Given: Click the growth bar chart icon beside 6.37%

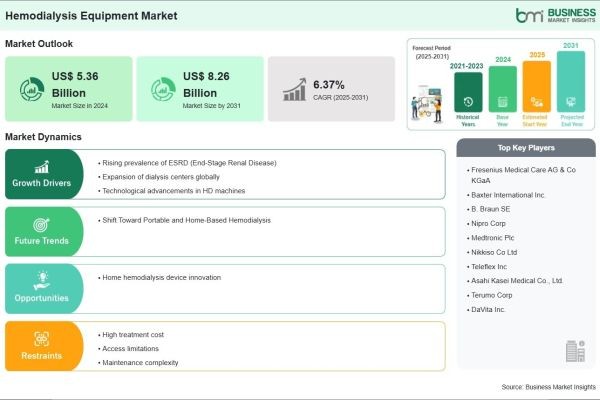Looking at the screenshot, I should [x=295, y=90].
